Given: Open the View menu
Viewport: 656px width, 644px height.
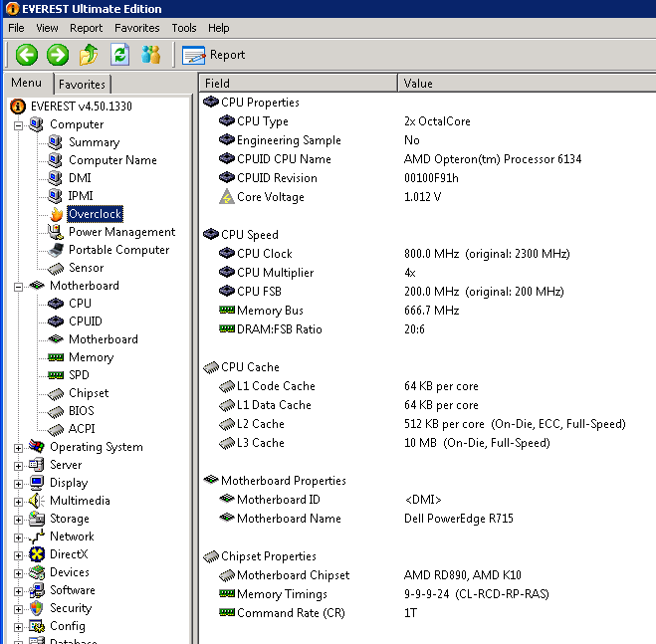Looking at the screenshot, I should click(47, 28).
